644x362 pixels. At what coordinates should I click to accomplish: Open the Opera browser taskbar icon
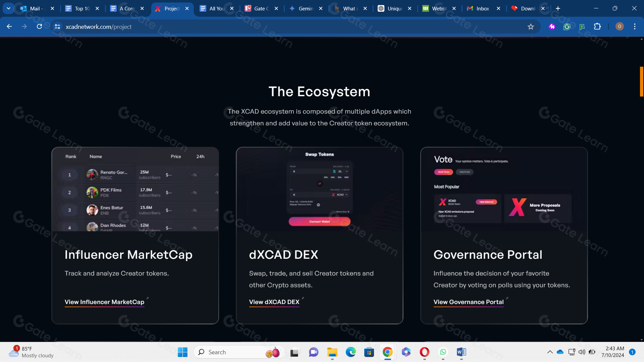point(424,352)
